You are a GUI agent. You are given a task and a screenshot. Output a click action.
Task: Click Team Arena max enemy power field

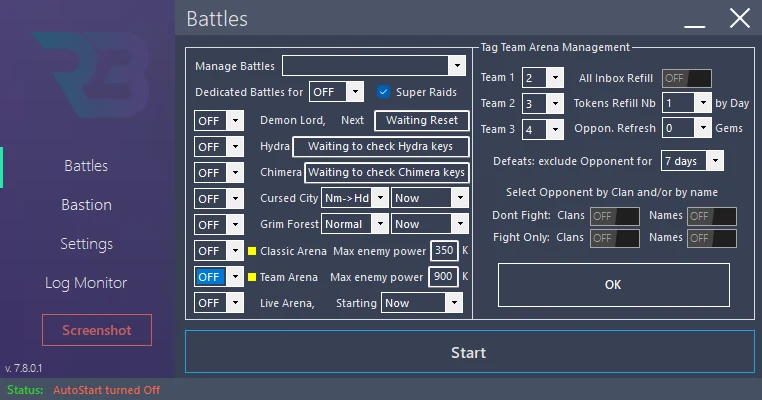coord(443,277)
